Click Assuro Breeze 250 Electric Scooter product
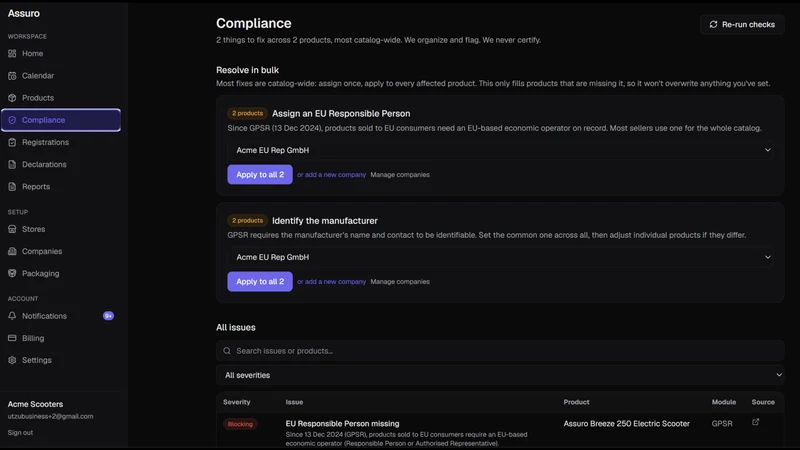The image size is (800, 450). pyautogui.click(x=627, y=423)
